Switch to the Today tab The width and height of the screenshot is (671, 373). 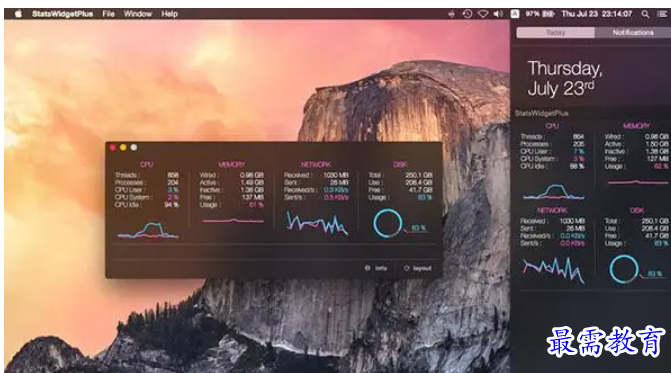(x=555, y=33)
